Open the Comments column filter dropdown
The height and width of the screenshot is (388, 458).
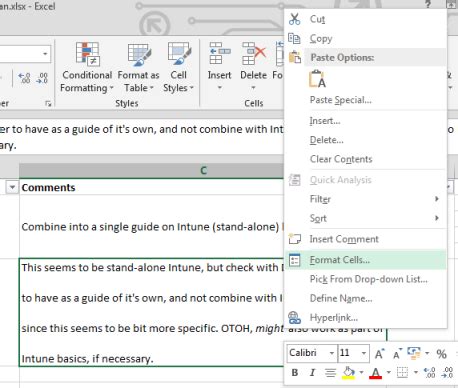pyautogui.click(x=449, y=187)
